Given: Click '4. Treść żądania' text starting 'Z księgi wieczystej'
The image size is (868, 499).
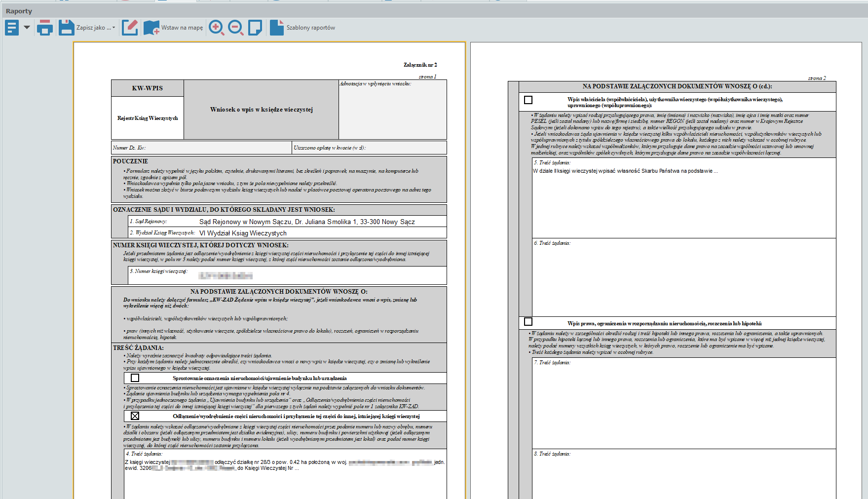Looking at the screenshot, I should [285, 465].
